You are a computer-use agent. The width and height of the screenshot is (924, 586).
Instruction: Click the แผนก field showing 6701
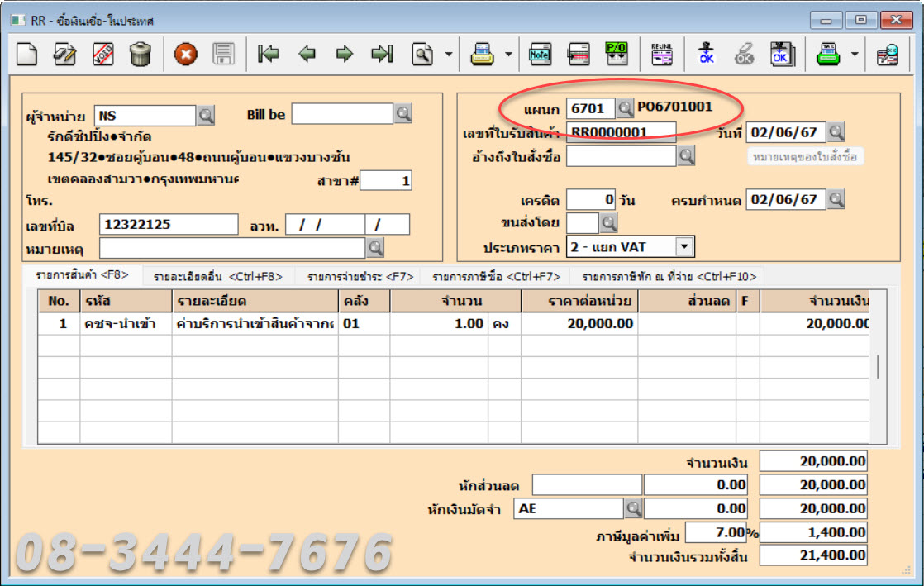coord(590,108)
